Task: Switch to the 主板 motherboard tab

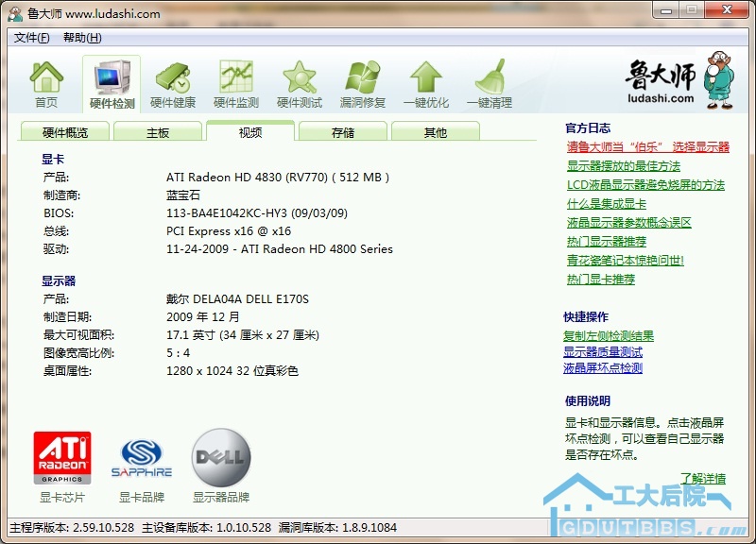Action: click(158, 133)
